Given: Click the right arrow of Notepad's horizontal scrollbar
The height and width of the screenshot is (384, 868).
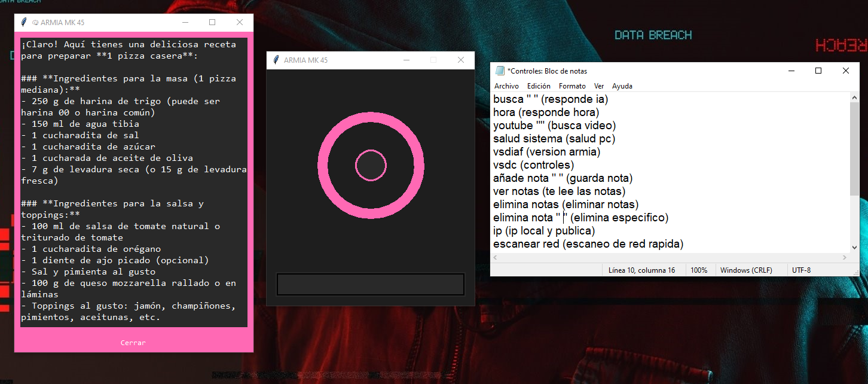Looking at the screenshot, I should click(844, 257).
